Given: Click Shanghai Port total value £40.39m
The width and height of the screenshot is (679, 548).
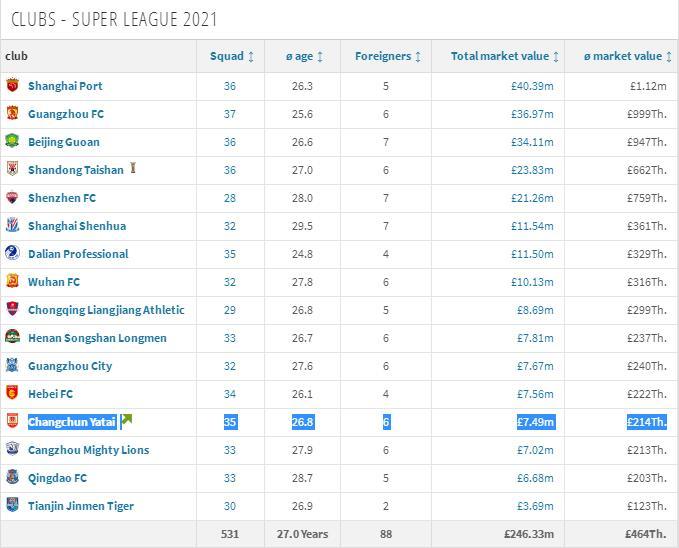Looking at the screenshot, I should (x=532, y=86).
